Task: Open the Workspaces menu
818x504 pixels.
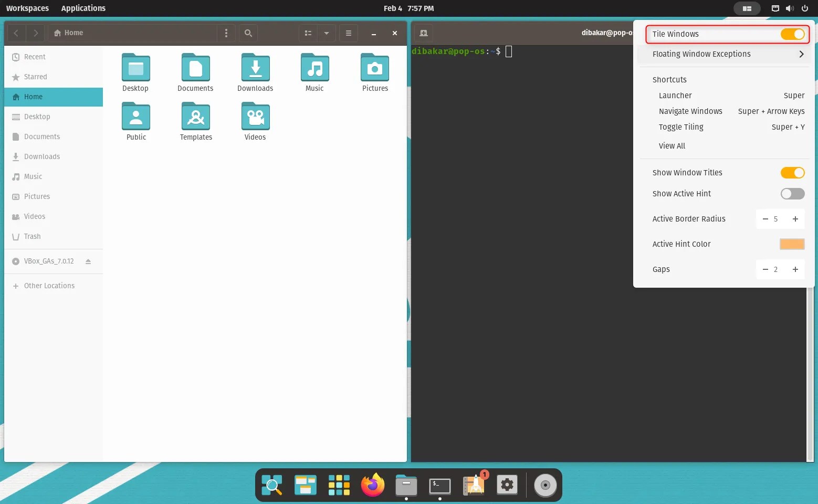Action: (27, 8)
